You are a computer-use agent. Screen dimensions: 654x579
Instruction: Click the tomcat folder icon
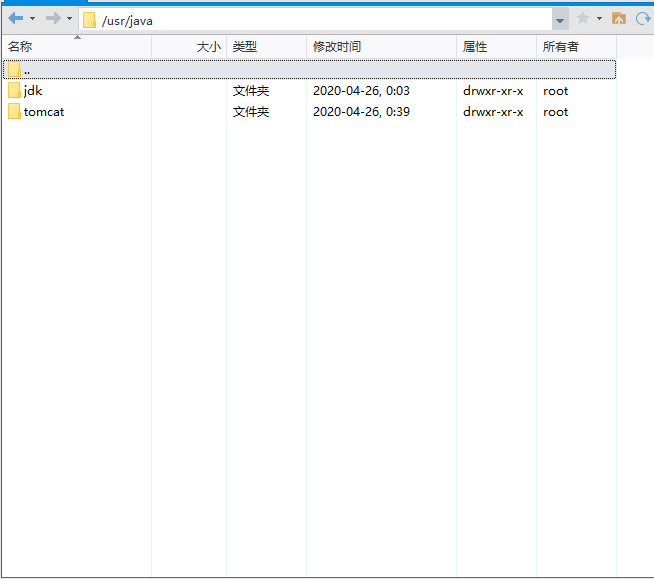(14, 111)
